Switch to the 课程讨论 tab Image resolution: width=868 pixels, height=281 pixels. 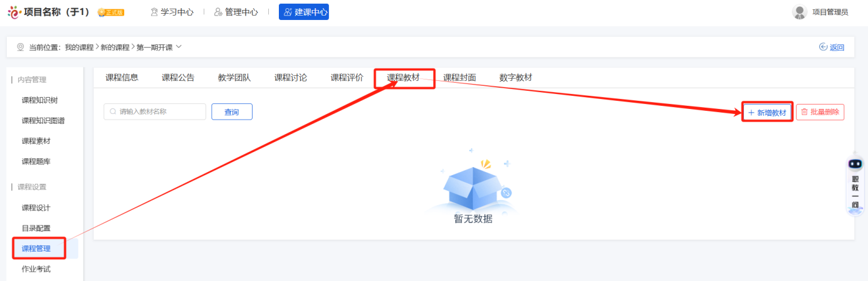291,78
